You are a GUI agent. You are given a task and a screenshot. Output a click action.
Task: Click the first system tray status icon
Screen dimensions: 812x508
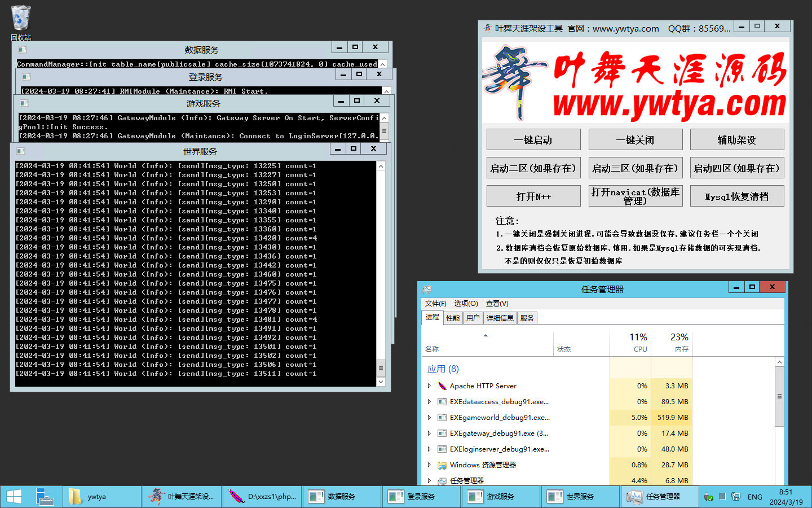click(x=709, y=497)
